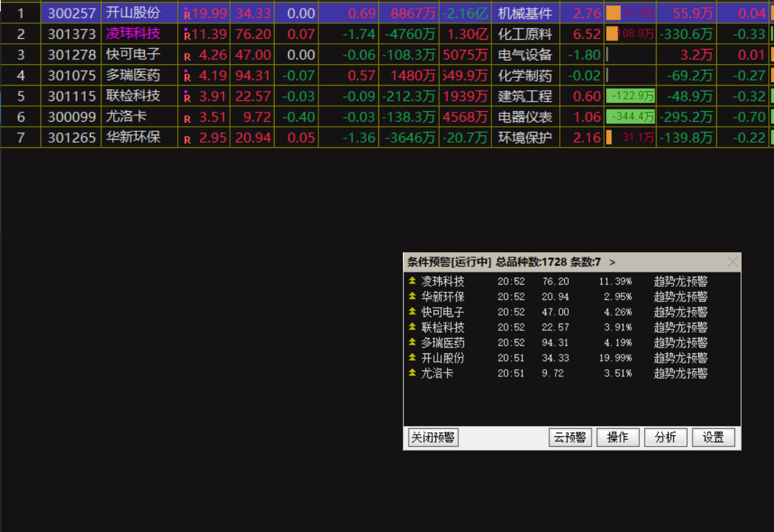Click the alert arrow icon beside 开山股份
The width and height of the screenshot is (774, 532).
[412, 358]
